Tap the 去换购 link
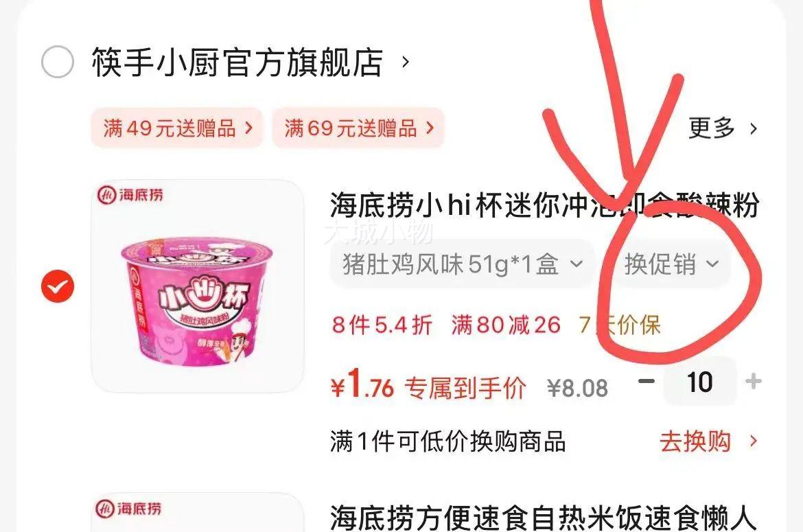Screen dimensions: 803x532 pos(695,441)
